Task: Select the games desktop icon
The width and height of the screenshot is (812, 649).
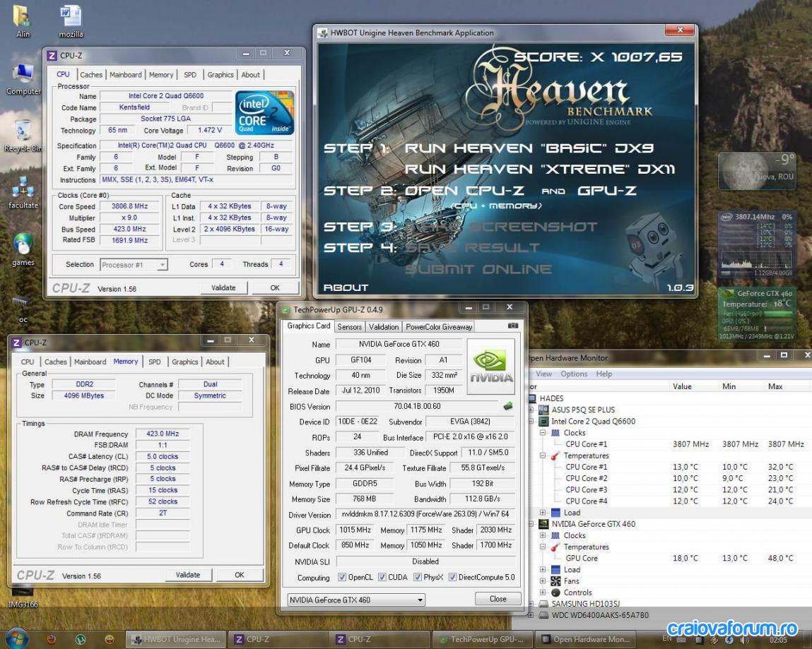Action: (23, 249)
